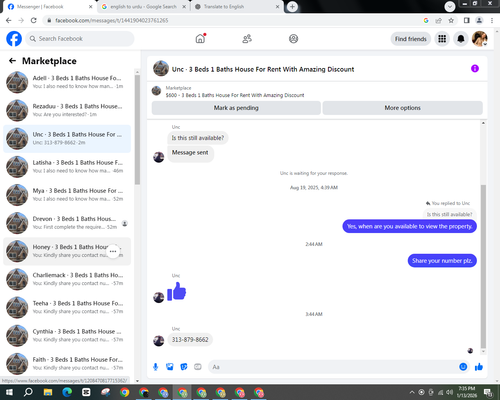
Task: Open the Windows notification center
Action: (x=488, y=392)
